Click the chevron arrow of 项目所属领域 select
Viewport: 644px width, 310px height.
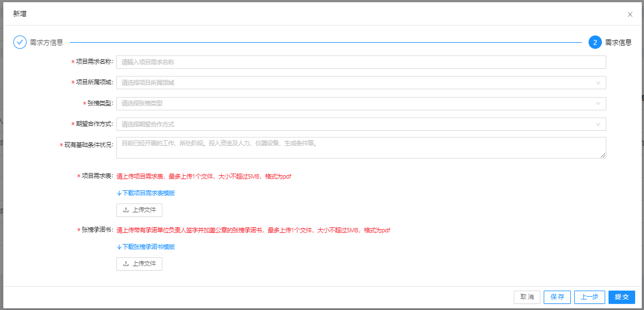click(598, 83)
